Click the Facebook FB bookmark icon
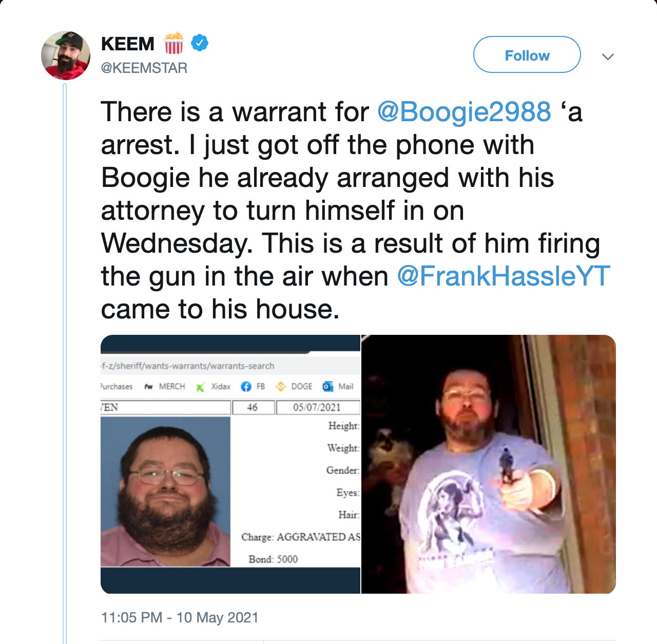657x644 pixels. pyautogui.click(x=246, y=387)
